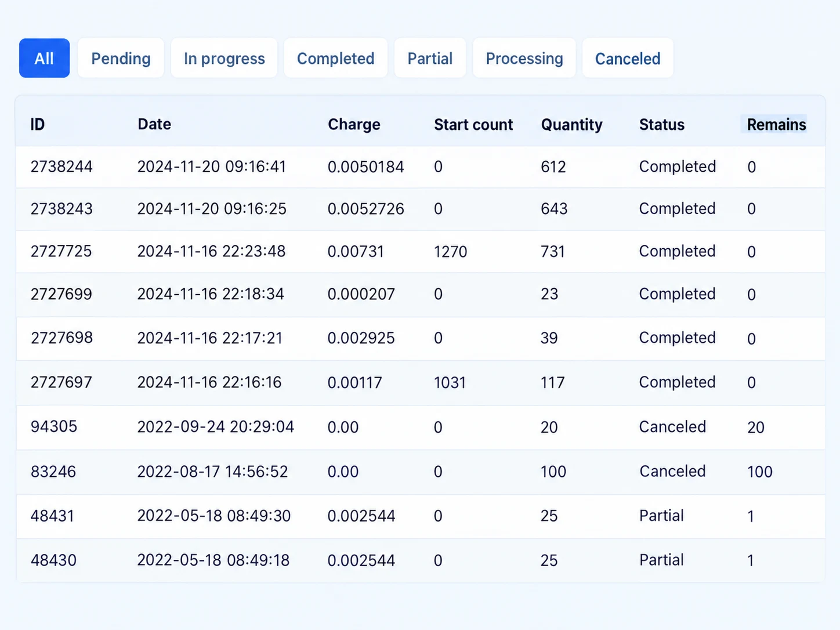Switch to the Pending tab
This screenshot has width=840, height=630.
click(x=121, y=58)
